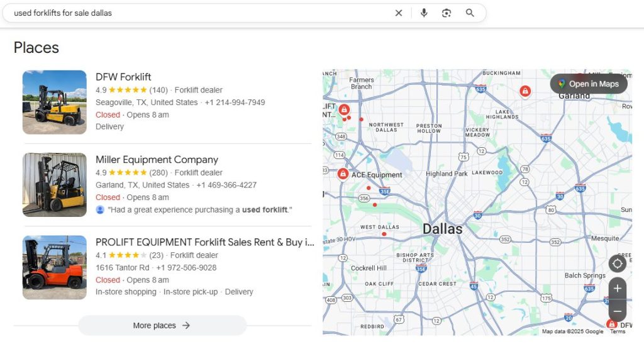Click Miller Equipment phone +1 469-366-4227
Image resolution: width=644 pixels, height=349 pixels.
tap(226, 185)
